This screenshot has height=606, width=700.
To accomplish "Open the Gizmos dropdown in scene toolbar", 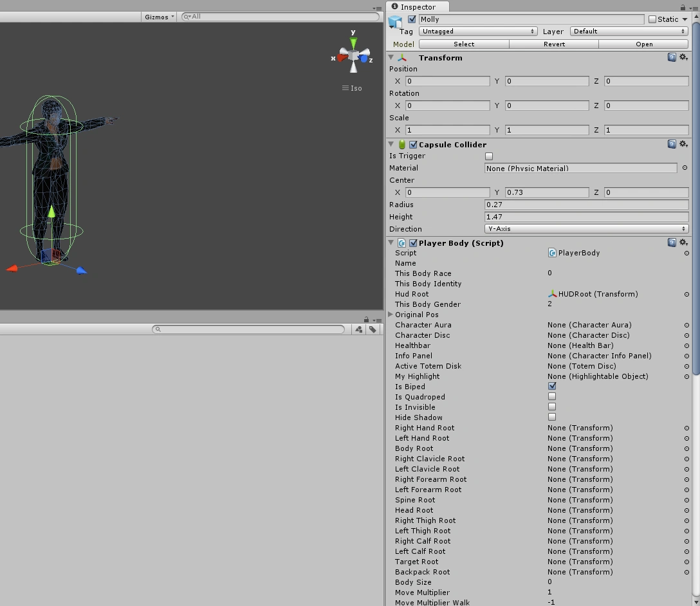I will pos(160,17).
